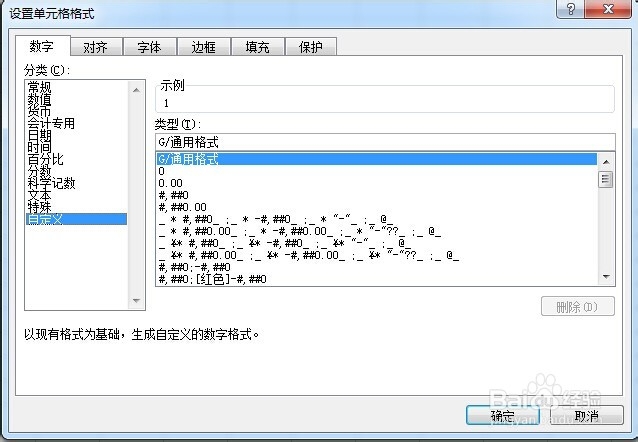The width and height of the screenshot is (638, 442).
Task: Select the 百分比 category
Action: click(76, 159)
